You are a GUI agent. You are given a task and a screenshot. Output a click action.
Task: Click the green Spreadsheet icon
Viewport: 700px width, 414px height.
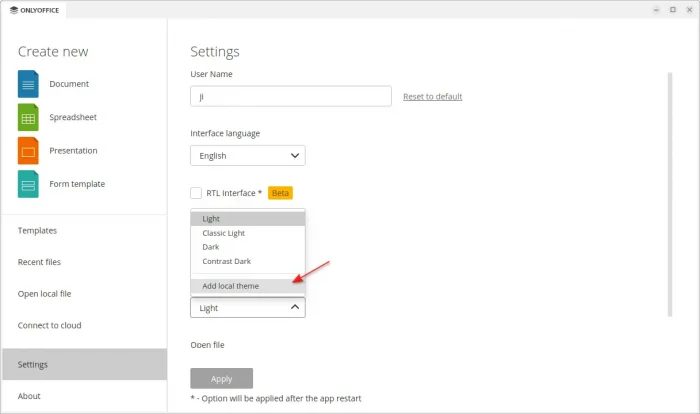click(x=28, y=118)
